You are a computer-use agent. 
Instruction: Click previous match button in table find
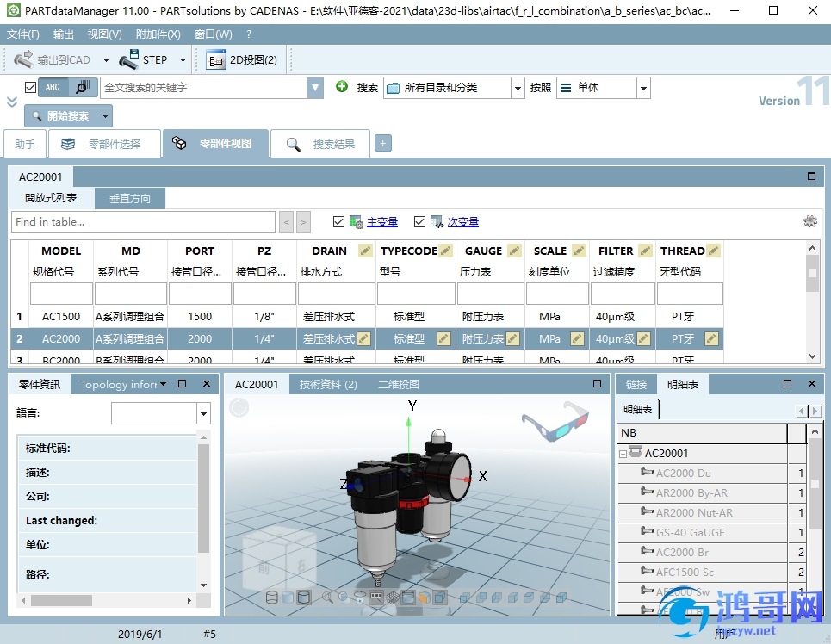[286, 222]
